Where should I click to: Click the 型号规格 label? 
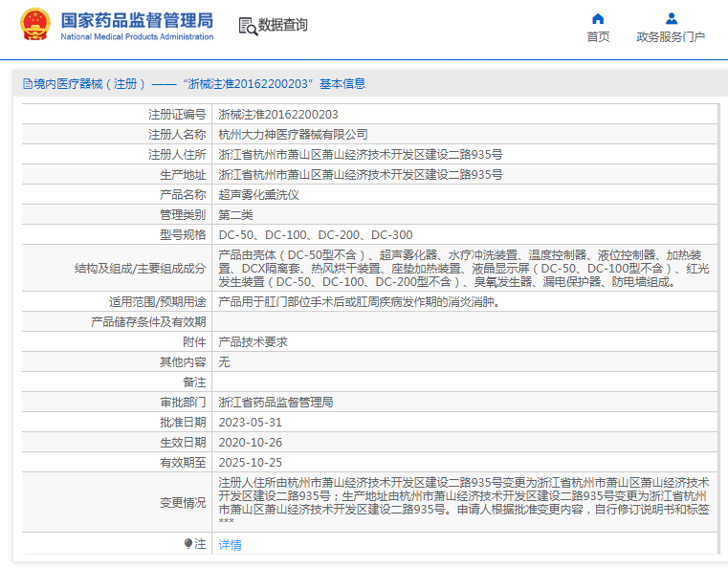183,235
